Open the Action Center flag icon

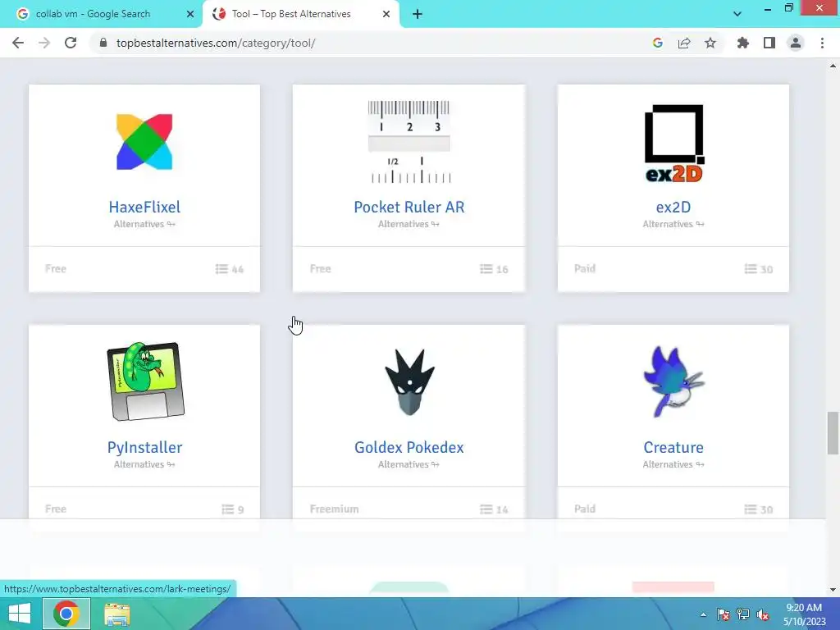[724, 614]
